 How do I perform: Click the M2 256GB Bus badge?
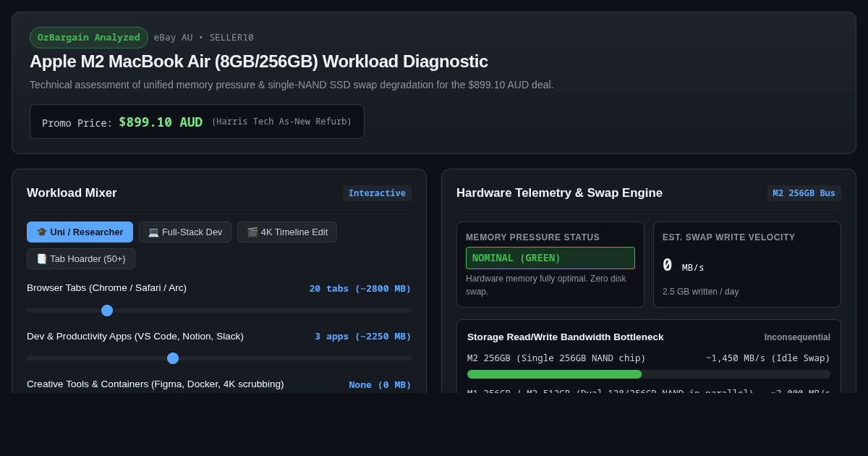coord(804,193)
